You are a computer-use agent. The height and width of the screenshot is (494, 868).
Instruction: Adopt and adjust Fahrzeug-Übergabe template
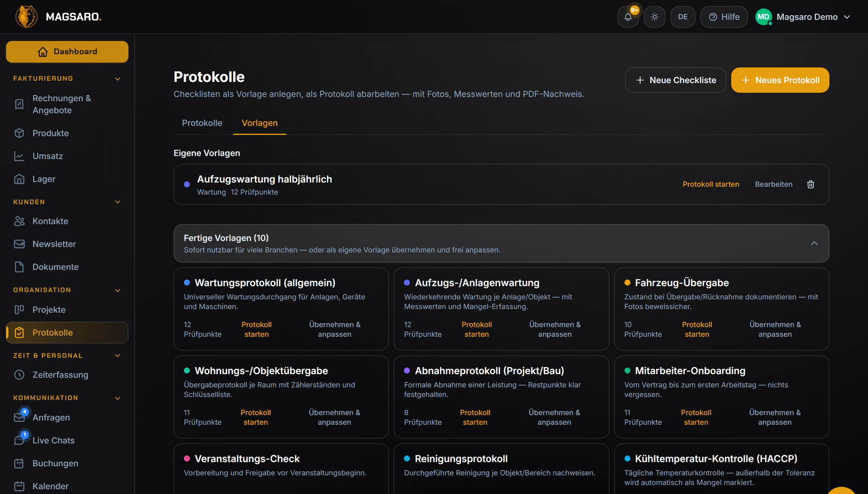(x=775, y=330)
